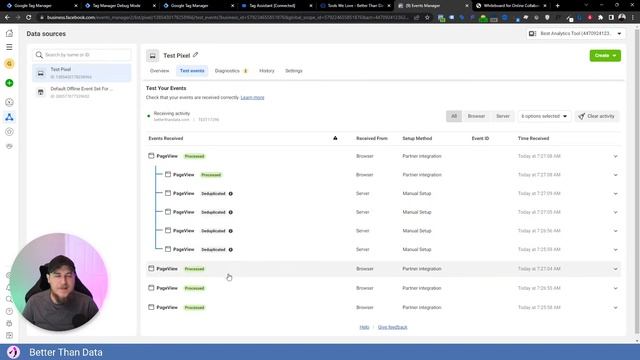Screen dimensions: 640x360
Task: Show info for Deduplicated event at 7:27:09
Action: coord(231,193)
